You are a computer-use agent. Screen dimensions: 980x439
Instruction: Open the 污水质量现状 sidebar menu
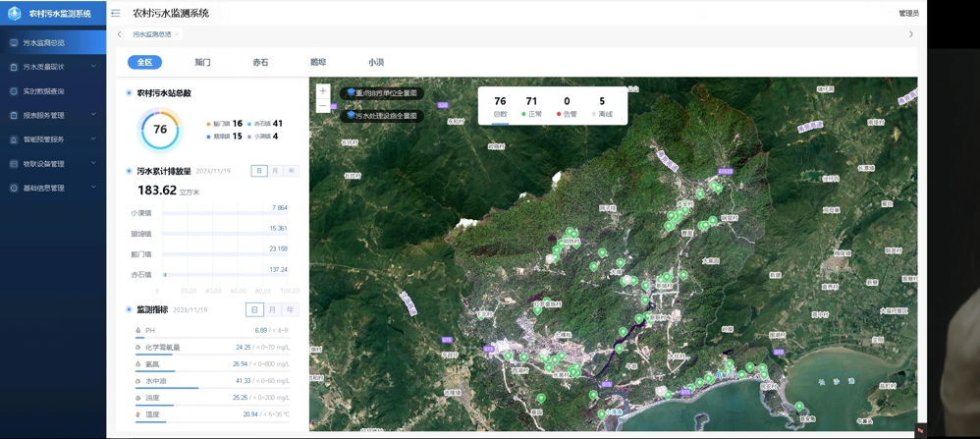click(53, 67)
